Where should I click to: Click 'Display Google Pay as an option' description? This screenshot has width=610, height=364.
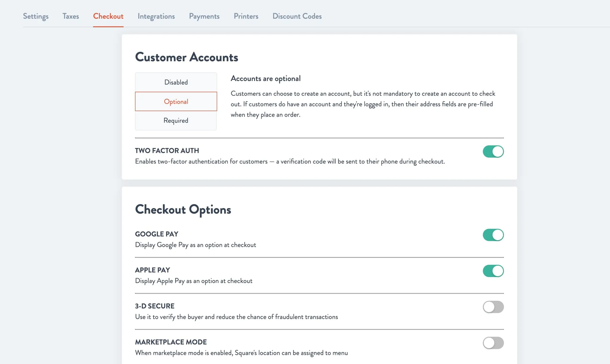pyautogui.click(x=195, y=245)
